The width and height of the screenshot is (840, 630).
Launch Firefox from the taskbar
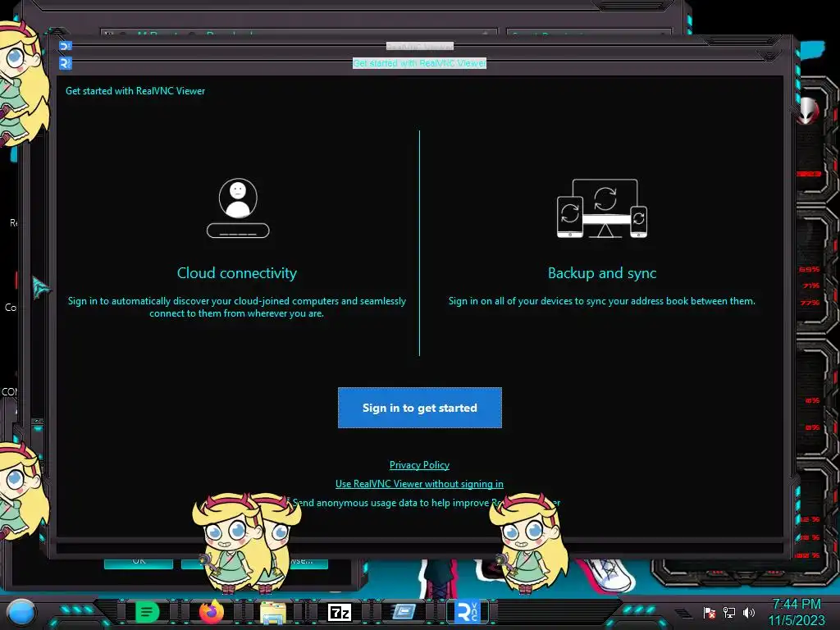coord(212,612)
